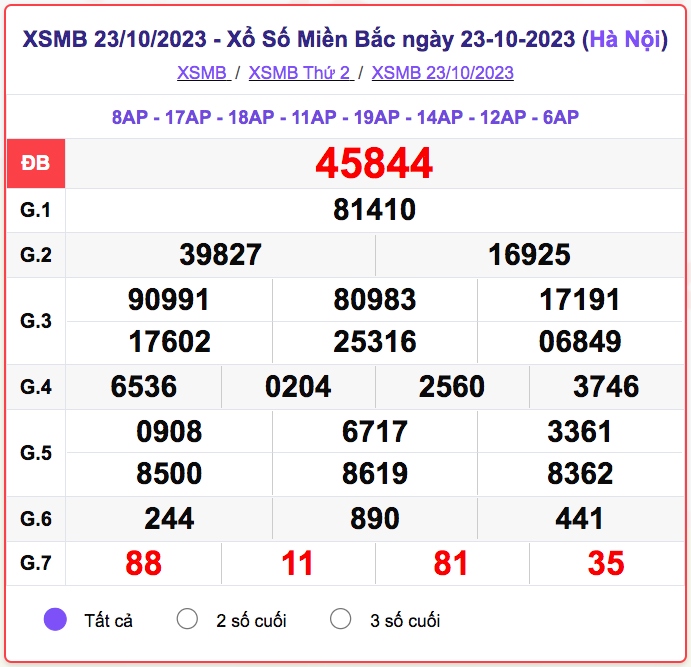Click seventh prize number 88
This screenshot has height=667, width=691.
pyautogui.click(x=143, y=563)
